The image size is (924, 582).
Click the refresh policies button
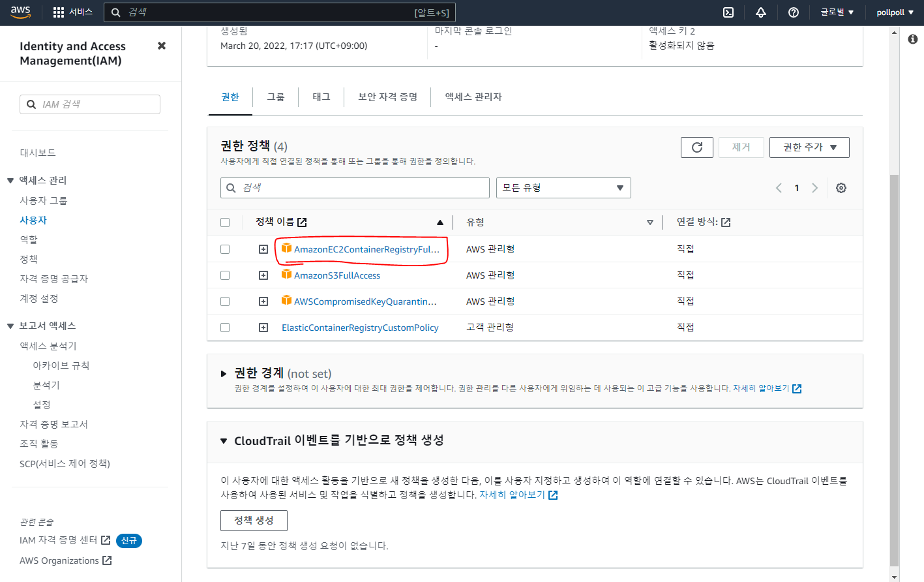point(697,147)
